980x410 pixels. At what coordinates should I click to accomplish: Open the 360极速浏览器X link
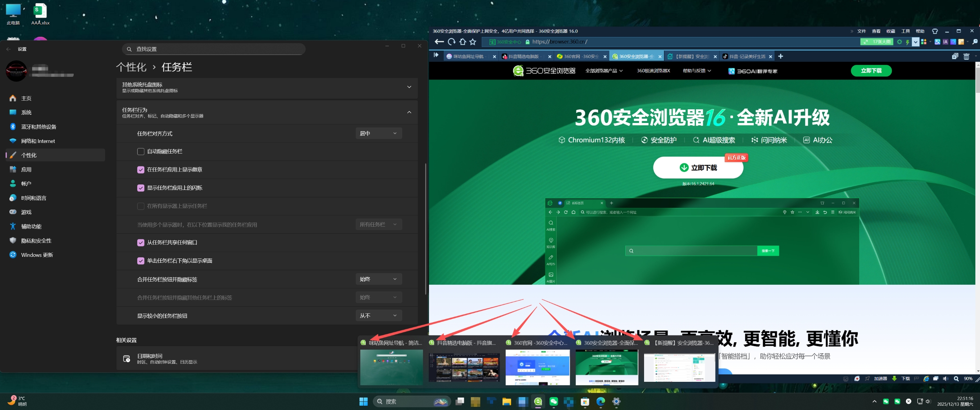click(653, 71)
